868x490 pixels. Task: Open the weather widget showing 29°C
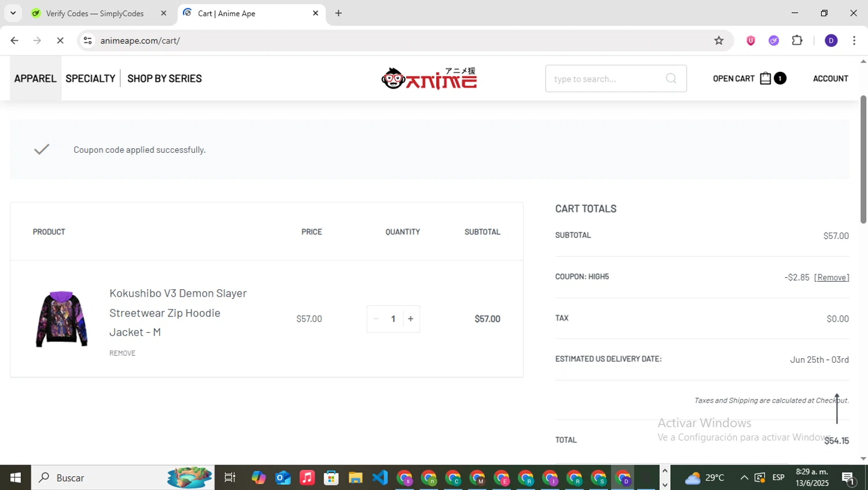pyautogui.click(x=704, y=478)
